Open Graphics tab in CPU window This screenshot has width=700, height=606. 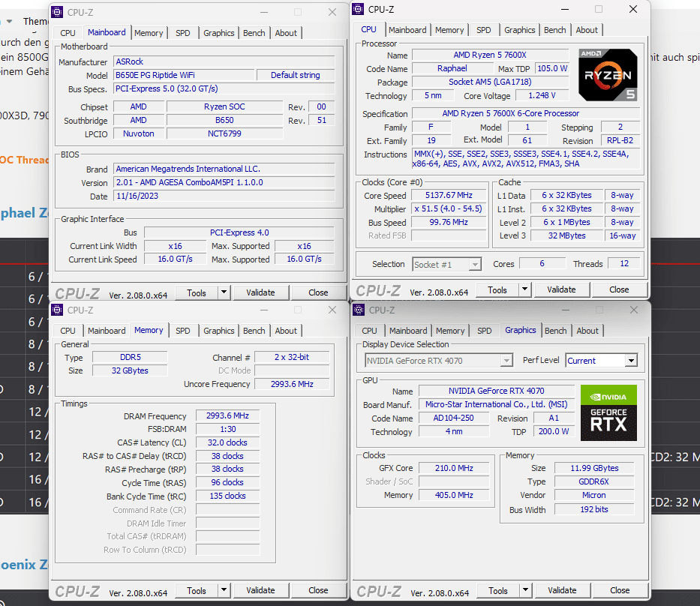click(520, 30)
